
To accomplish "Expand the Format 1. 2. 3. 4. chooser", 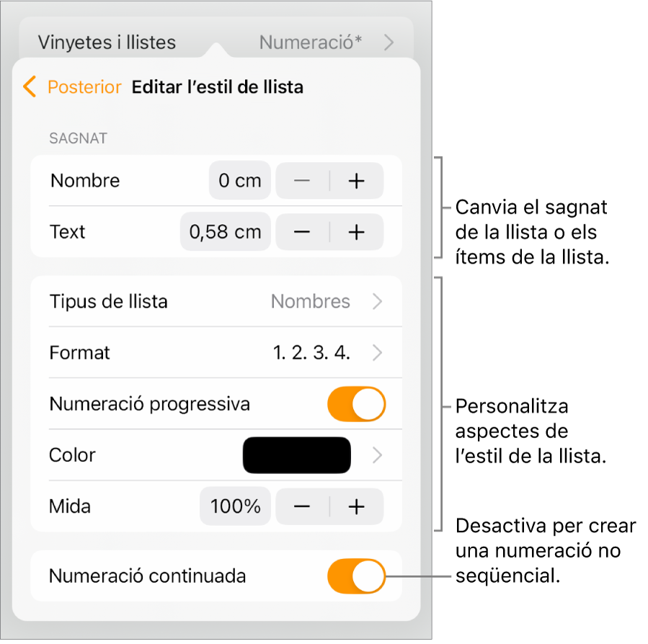I will (216, 353).
